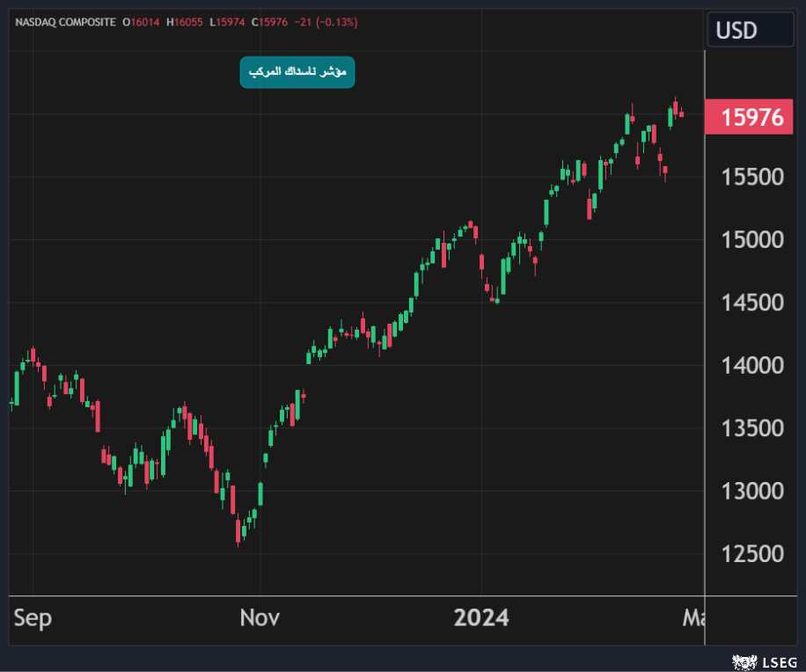This screenshot has height=672, width=806.
Task: Click the low value L15974 in legend
Action: tap(229, 22)
